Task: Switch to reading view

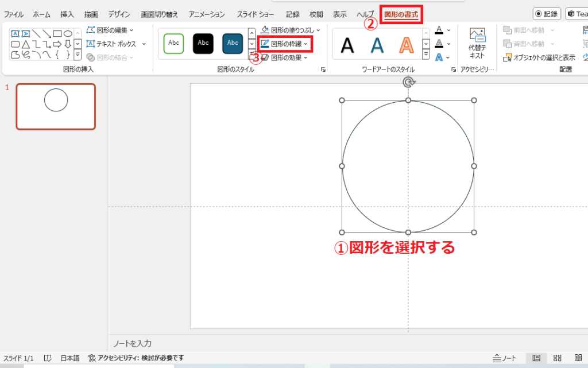Action: [578, 358]
